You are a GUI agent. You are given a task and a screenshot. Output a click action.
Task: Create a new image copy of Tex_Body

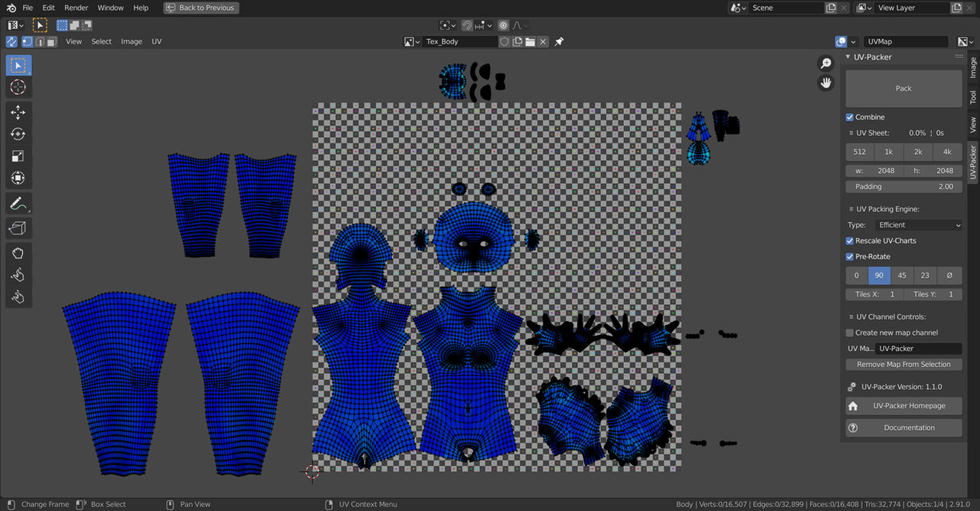click(517, 41)
